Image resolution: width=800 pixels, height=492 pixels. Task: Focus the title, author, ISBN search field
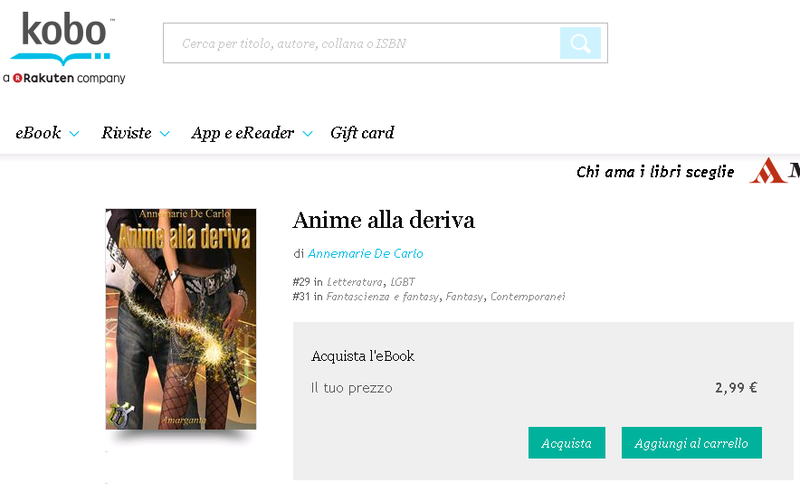point(362,43)
